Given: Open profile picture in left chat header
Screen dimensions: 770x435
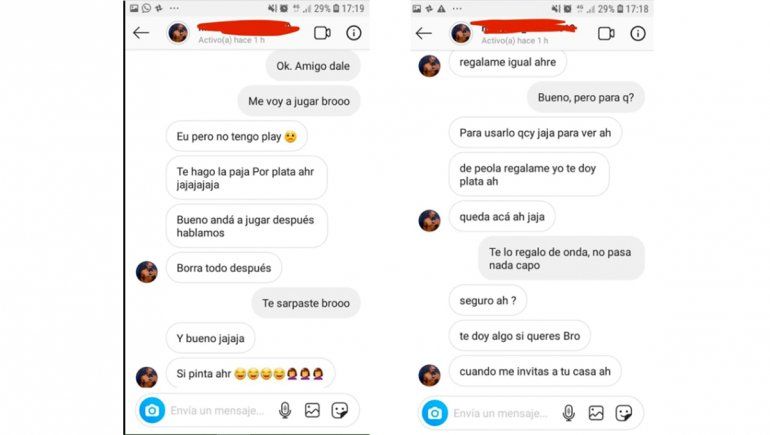Looking at the screenshot, I should point(178,33).
